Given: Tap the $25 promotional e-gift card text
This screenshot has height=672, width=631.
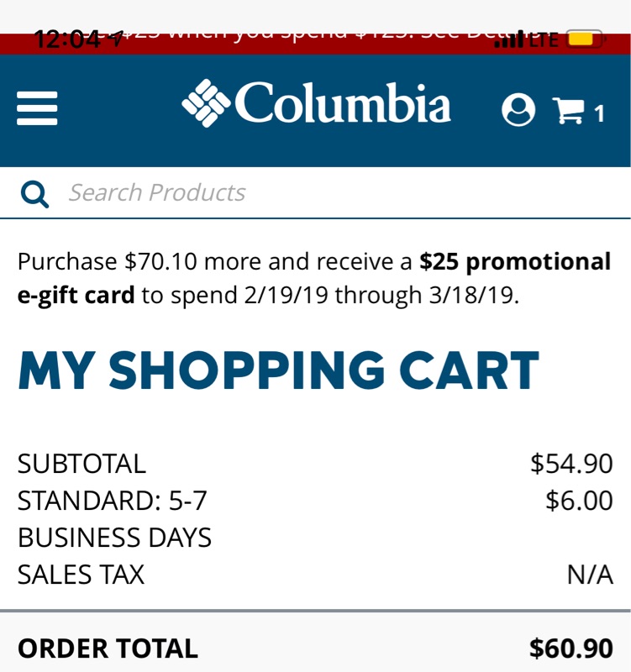Looking at the screenshot, I should tap(514, 262).
